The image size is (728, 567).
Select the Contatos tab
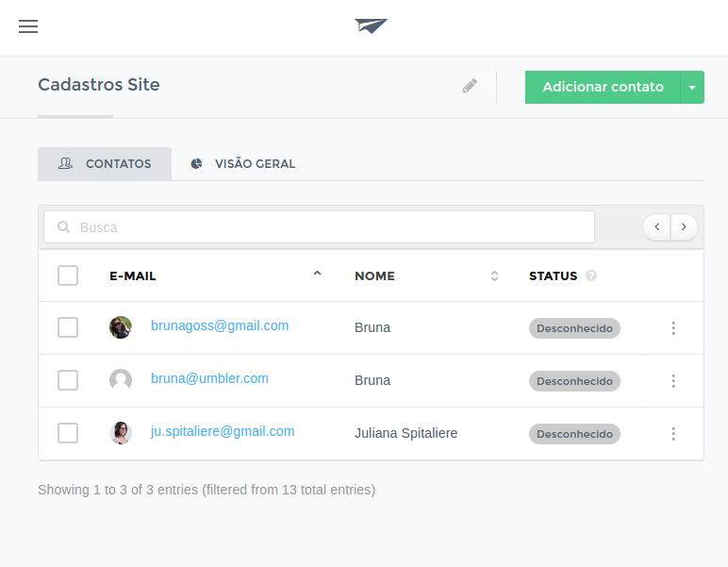[x=105, y=164]
